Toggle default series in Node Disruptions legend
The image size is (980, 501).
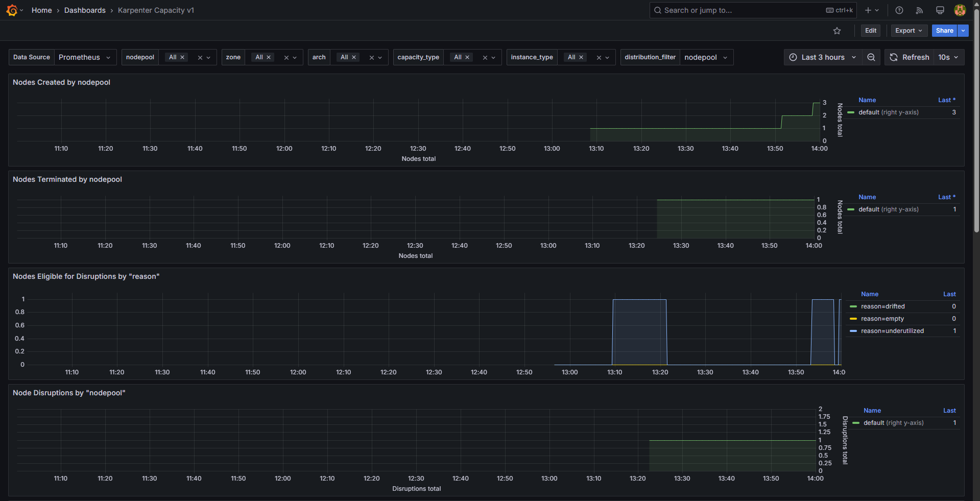click(x=893, y=423)
